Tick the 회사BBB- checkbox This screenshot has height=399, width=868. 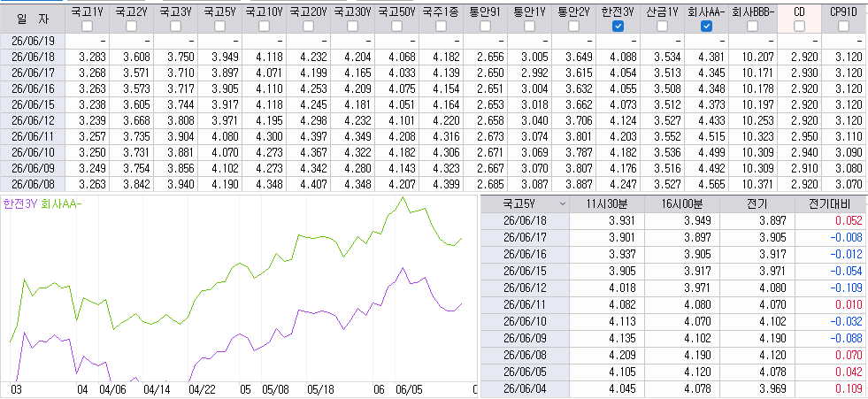pos(752,26)
